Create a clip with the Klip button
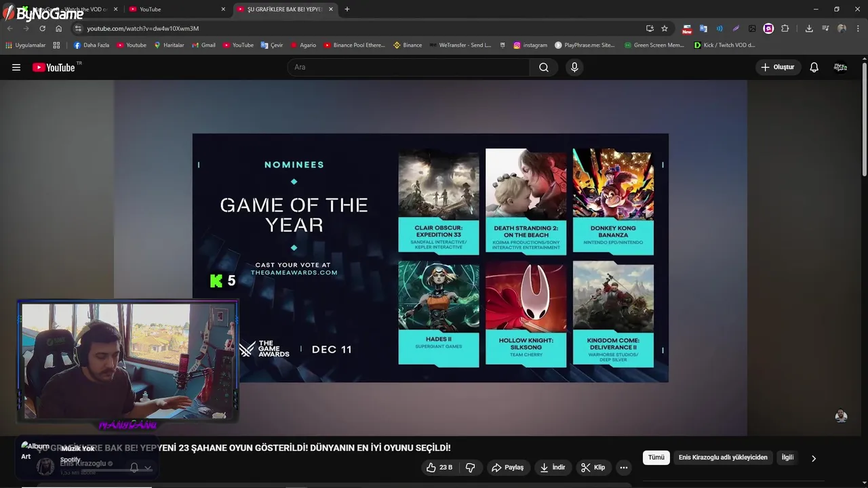This screenshot has height=488, width=868. point(593,468)
